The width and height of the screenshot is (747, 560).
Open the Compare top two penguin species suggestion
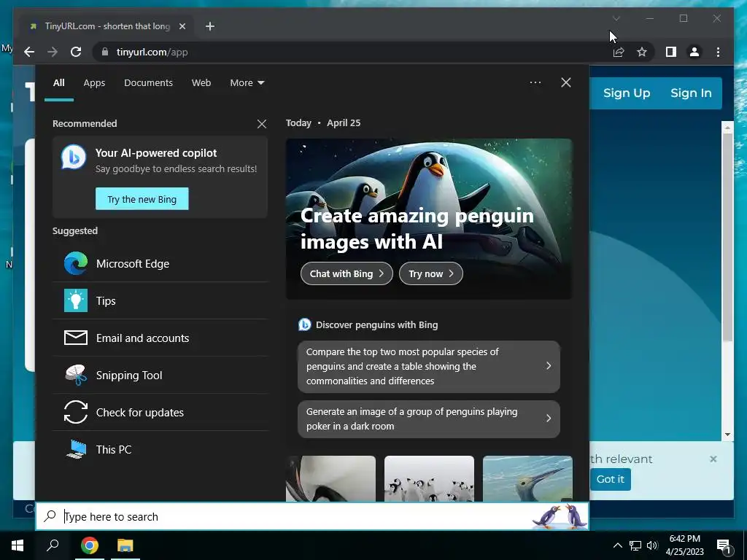(429, 367)
